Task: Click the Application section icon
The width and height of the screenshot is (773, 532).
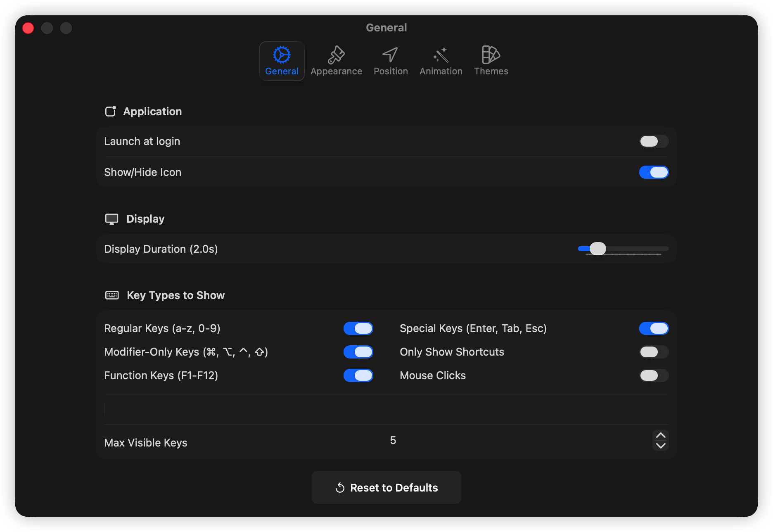Action: click(x=111, y=111)
